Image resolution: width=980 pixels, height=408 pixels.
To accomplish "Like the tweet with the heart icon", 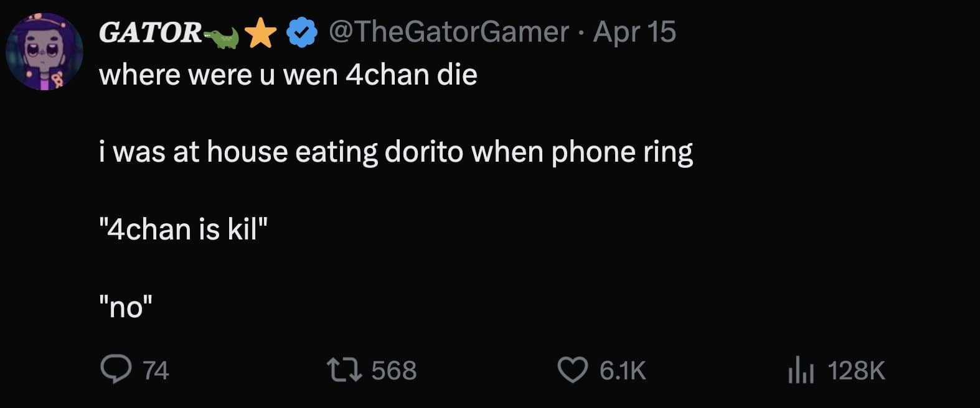I will [x=572, y=369].
